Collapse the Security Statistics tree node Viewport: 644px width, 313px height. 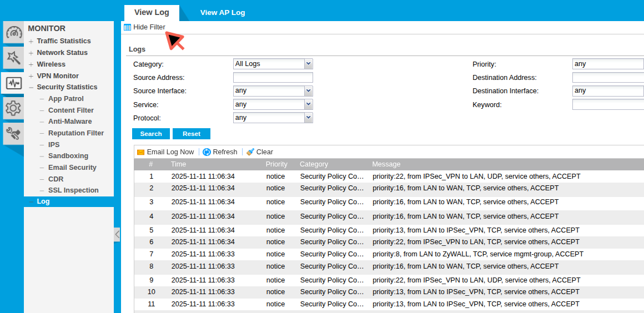click(31, 88)
